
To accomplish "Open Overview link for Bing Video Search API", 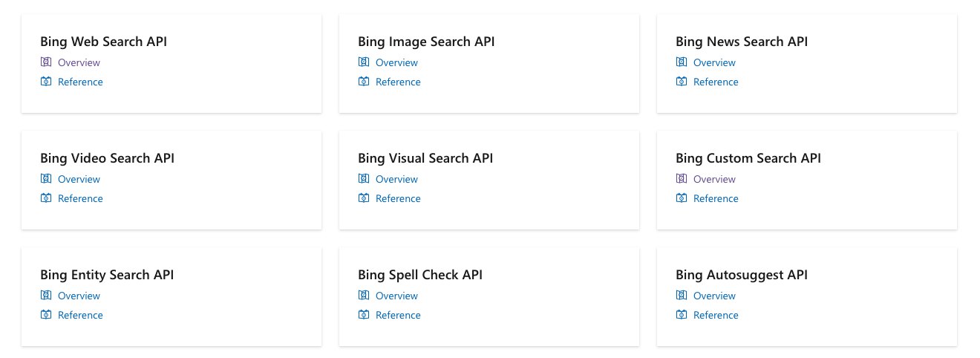I will pos(79,179).
